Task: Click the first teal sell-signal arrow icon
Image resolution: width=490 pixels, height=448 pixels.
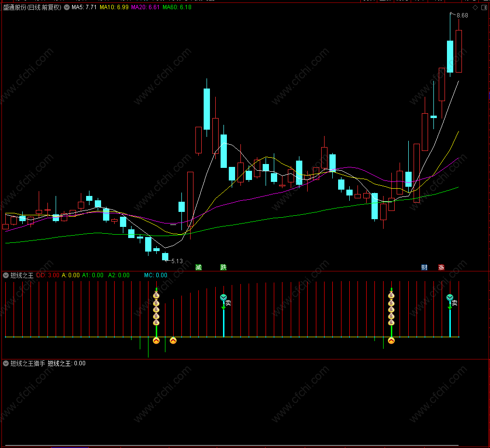Action: click(x=223, y=298)
